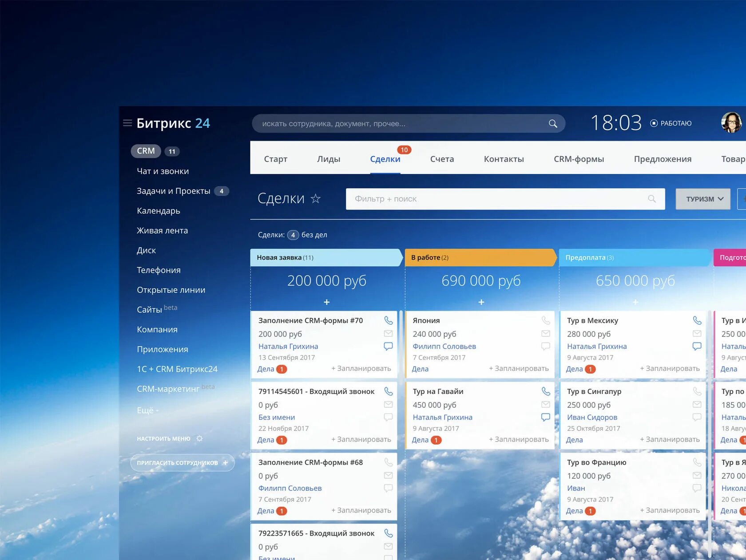The width and height of the screenshot is (746, 560).
Task: Open Приложения in the sidebar
Action: (x=163, y=349)
